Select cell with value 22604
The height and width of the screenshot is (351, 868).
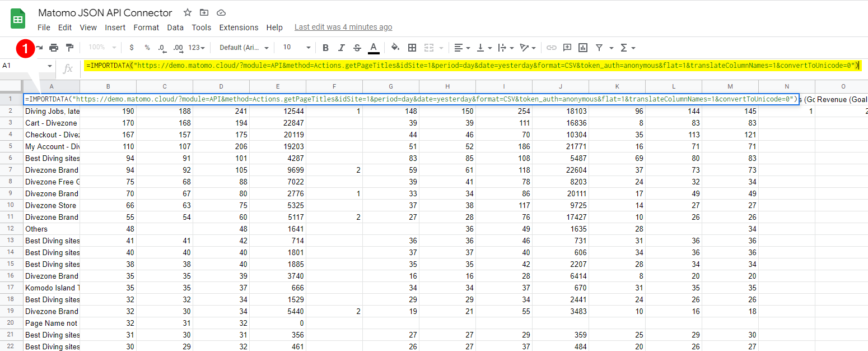(561, 170)
